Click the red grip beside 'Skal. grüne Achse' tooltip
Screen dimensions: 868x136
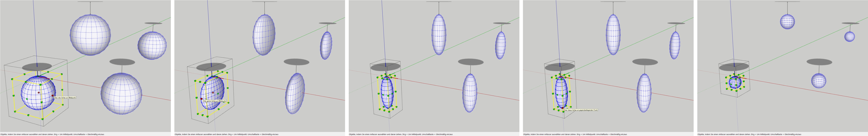point(201,99)
